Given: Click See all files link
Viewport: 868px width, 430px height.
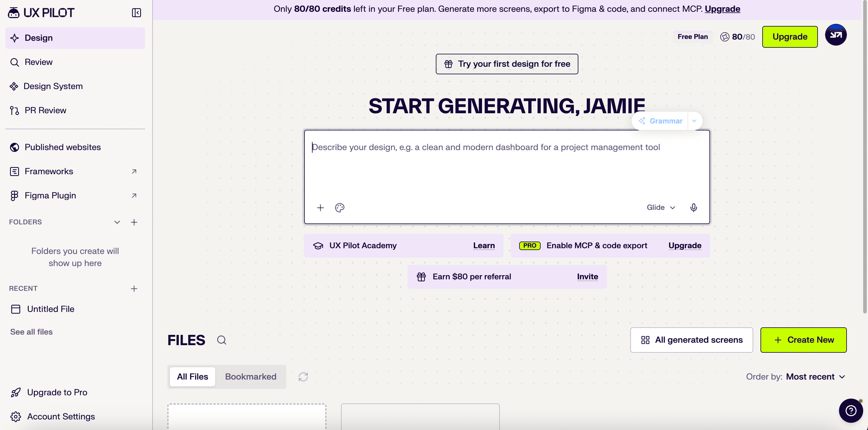Looking at the screenshot, I should coord(31,332).
